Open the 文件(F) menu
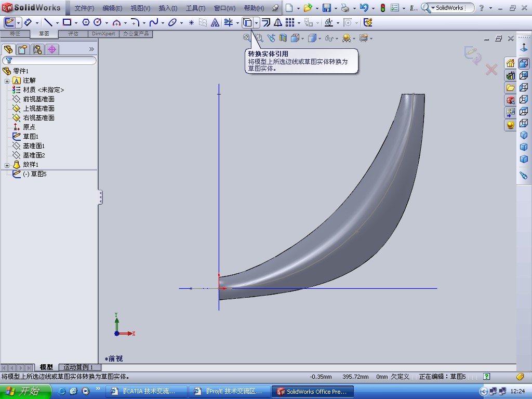The image size is (532, 399). tap(84, 8)
